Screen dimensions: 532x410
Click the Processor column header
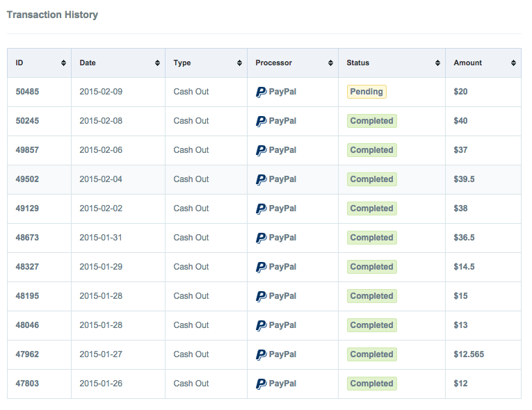click(273, 63)
